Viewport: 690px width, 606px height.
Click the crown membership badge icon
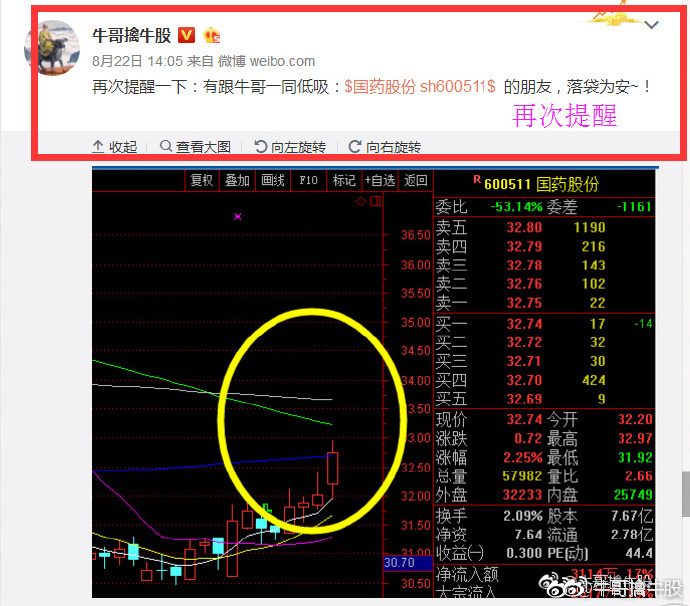pos(212,35)
